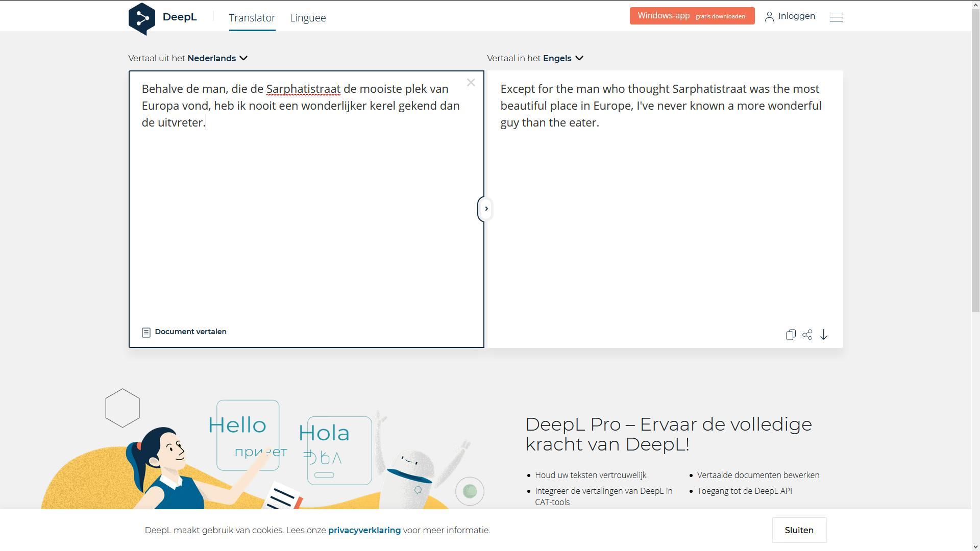The height and width of the screenshot is (551, 980).
Task: Click Inloggen to sign in
Action: point(796,16)
